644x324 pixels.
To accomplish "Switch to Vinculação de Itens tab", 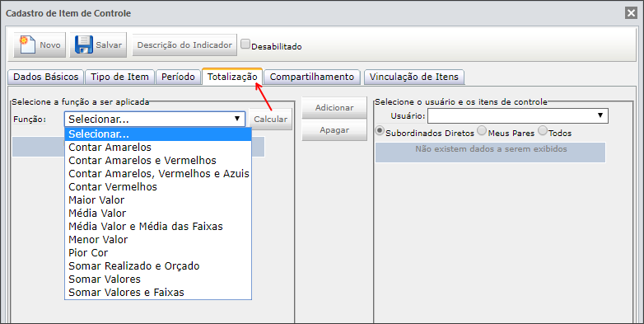I will (414, 77).
